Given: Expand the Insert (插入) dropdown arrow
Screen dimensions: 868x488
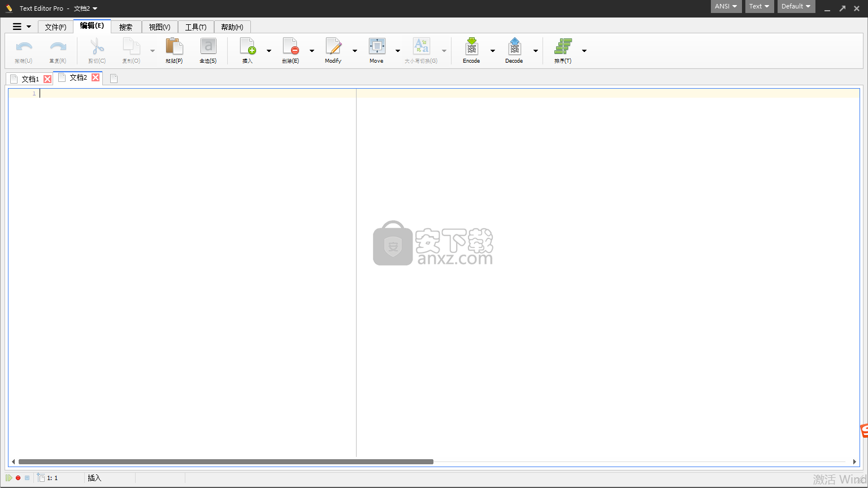Looking at the screenshot, I should (x=268, y=51).
